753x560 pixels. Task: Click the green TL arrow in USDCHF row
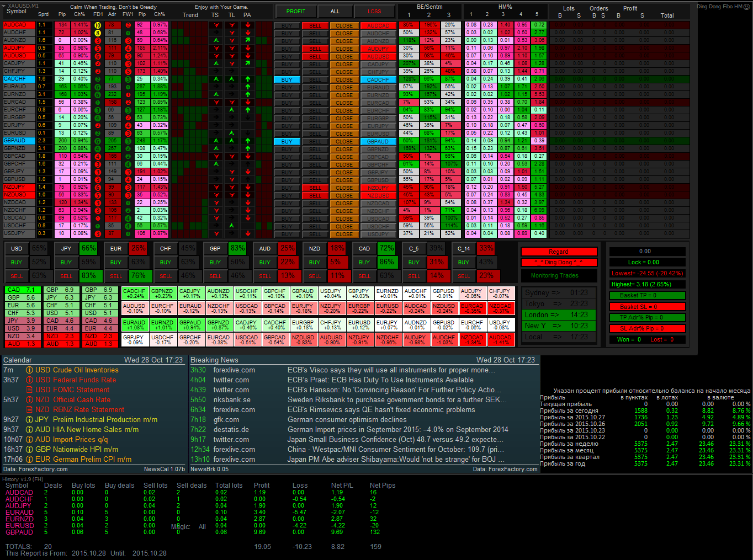point(232,226)
